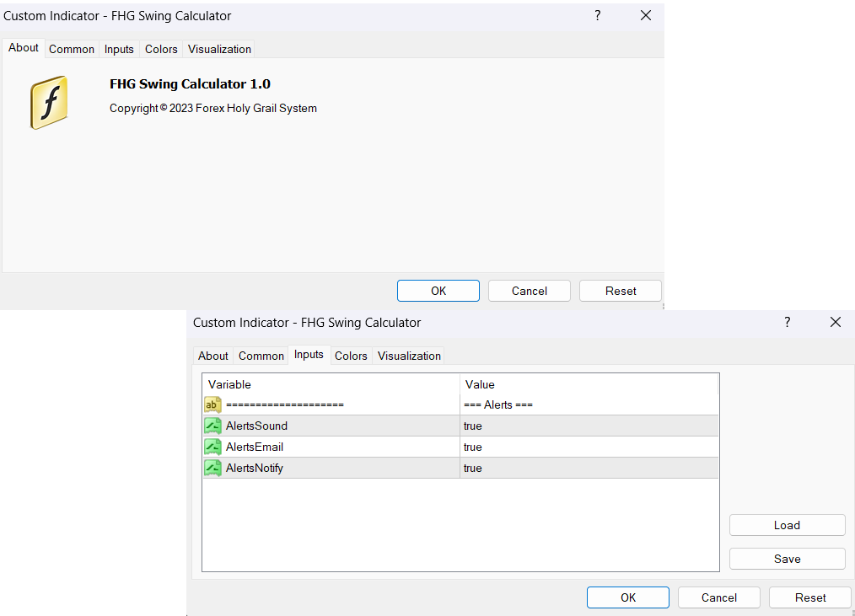Click the help question mark in the Inputs dialog
The width and height of the screenshot is (855, 616).
(788, 323)
